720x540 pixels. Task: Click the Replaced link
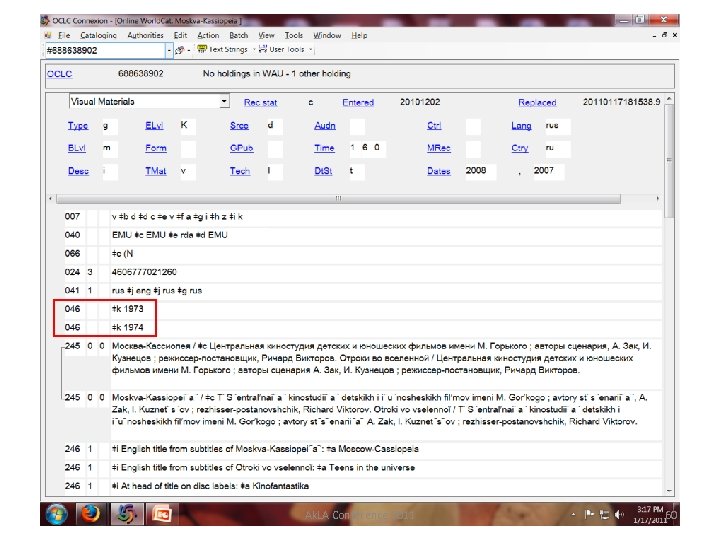coord(537,102)
